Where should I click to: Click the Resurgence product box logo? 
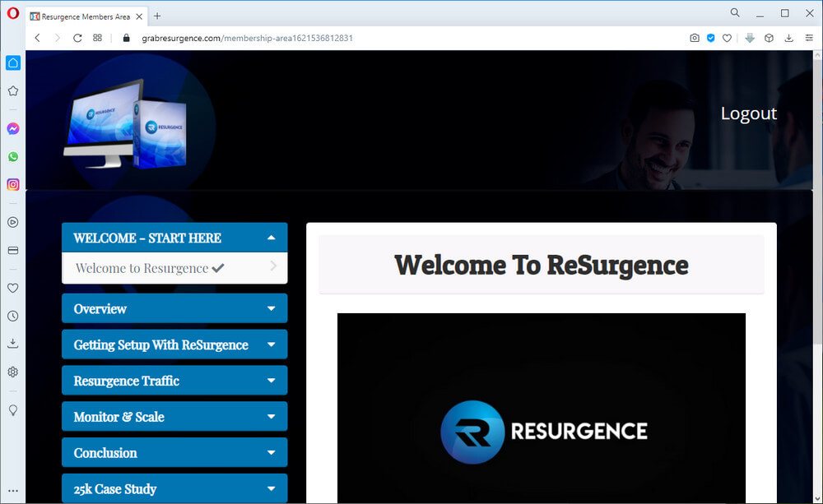point(126,124)
